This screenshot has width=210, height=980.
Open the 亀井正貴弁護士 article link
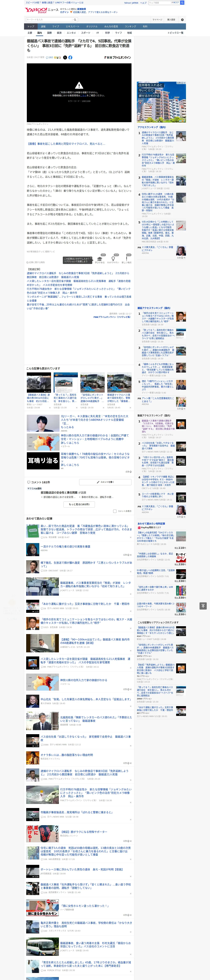coord(87,924)
